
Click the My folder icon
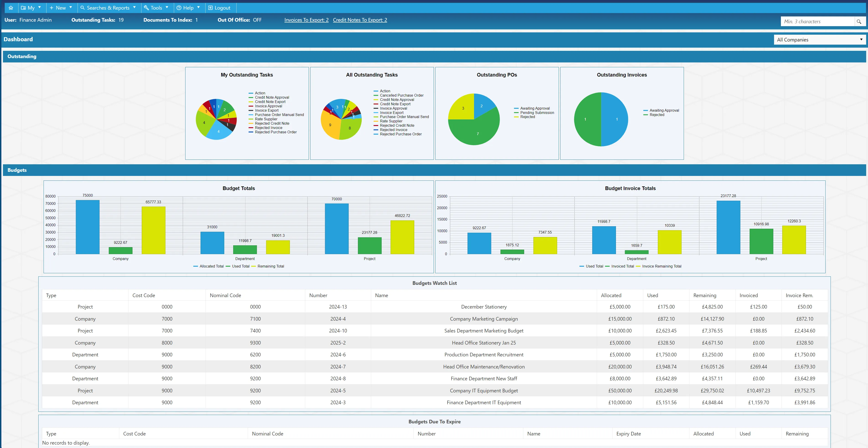point(23,8)
